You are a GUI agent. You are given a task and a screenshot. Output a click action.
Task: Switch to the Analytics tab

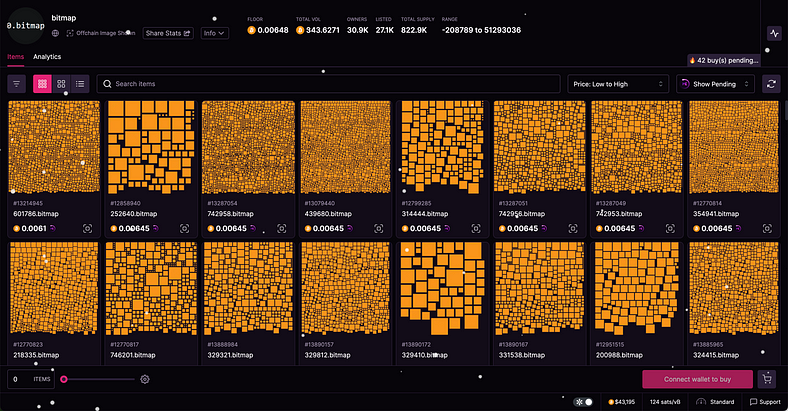(47, 57)
